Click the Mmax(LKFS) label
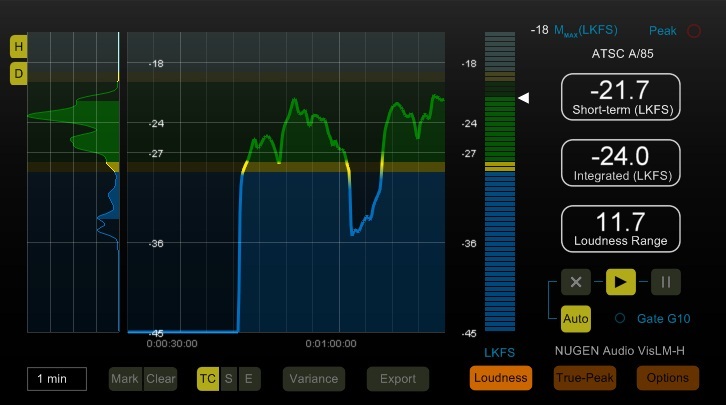The width and height of the screenshot is (726, 405). pos(586,31)
